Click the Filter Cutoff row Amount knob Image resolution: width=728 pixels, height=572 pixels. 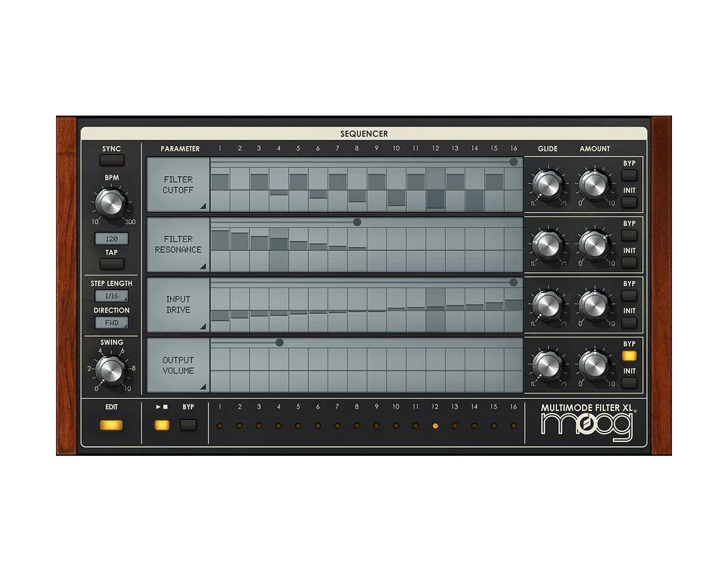point(594,184)
